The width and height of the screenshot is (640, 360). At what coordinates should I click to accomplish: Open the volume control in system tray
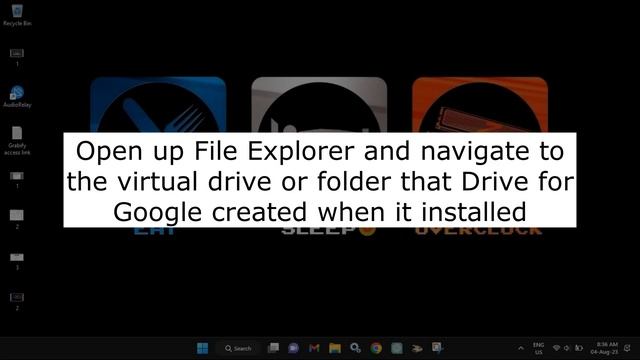click(x=567, y=348)
